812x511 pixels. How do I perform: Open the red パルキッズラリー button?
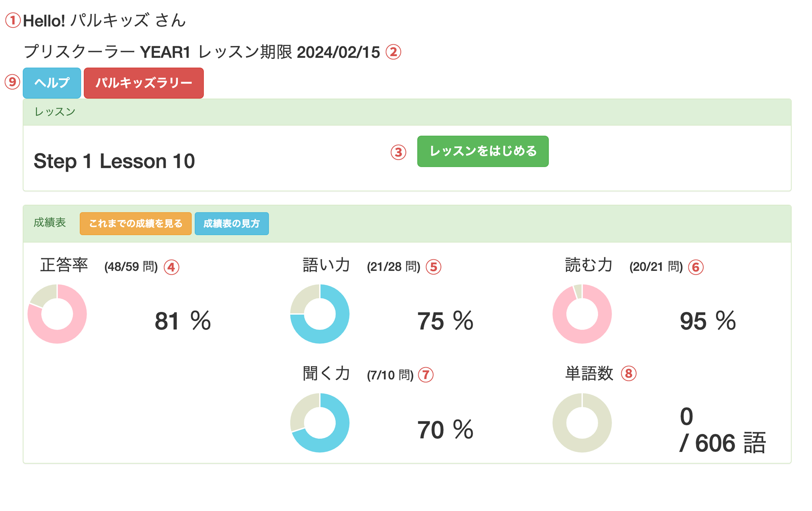(x=144, y=83)
